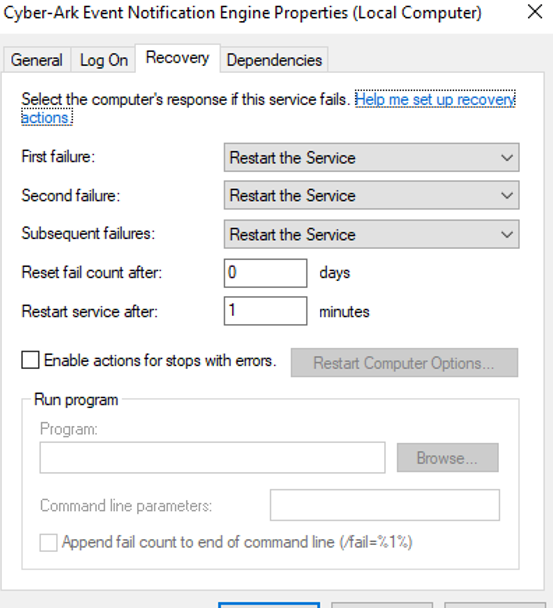Enable actions for stops with errors
Screen dimensions: 553x608
pos(30,360)
